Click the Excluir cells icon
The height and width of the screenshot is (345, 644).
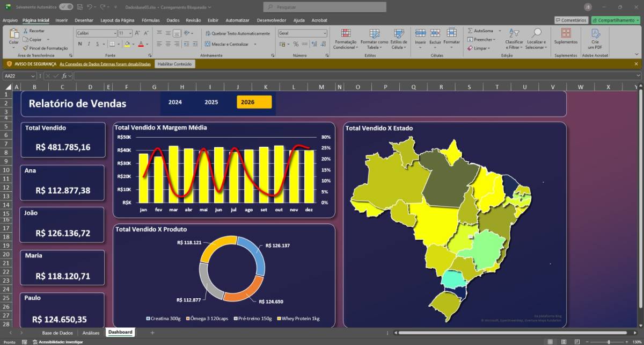[x=435, y=33]
